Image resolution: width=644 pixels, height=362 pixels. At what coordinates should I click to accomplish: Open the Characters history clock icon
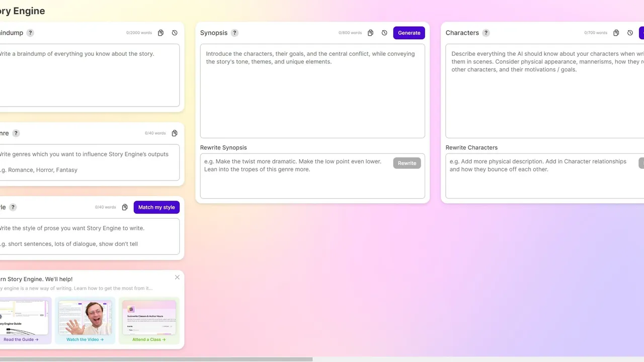(630, 33)
